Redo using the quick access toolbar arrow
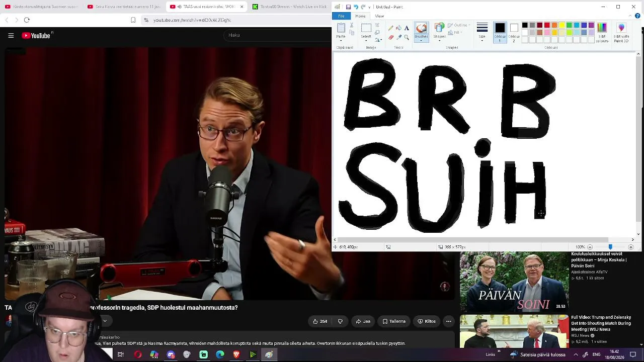This screenshot has height=362, width=644. (x=363, y=7)
